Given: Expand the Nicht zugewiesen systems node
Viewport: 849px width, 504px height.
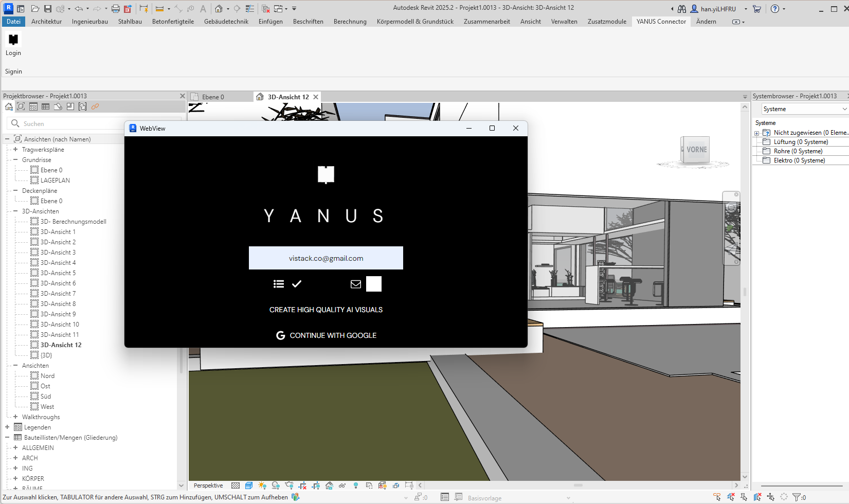Looking at the screenshot, I should tap(757, 133).
